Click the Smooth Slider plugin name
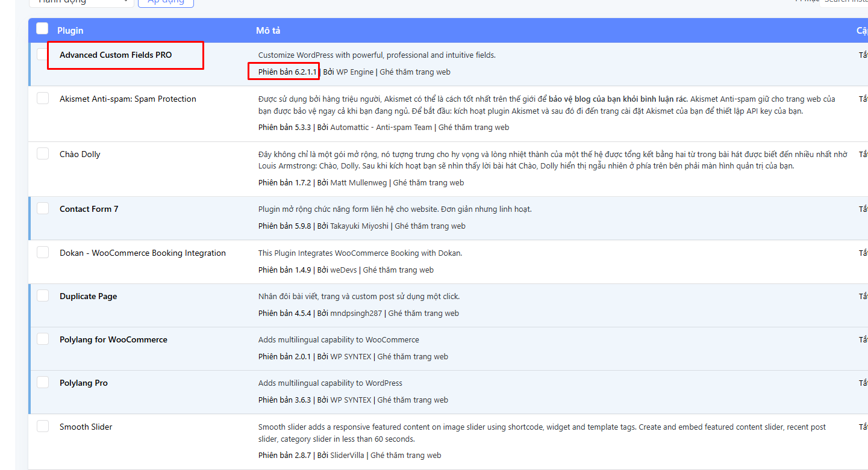This screenshot has width=868, height=470. click(86, 427)
